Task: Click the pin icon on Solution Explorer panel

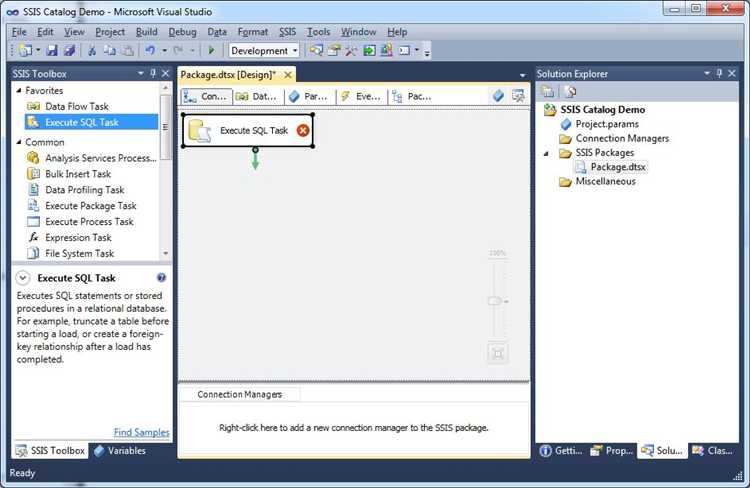Action: point(719,73)
